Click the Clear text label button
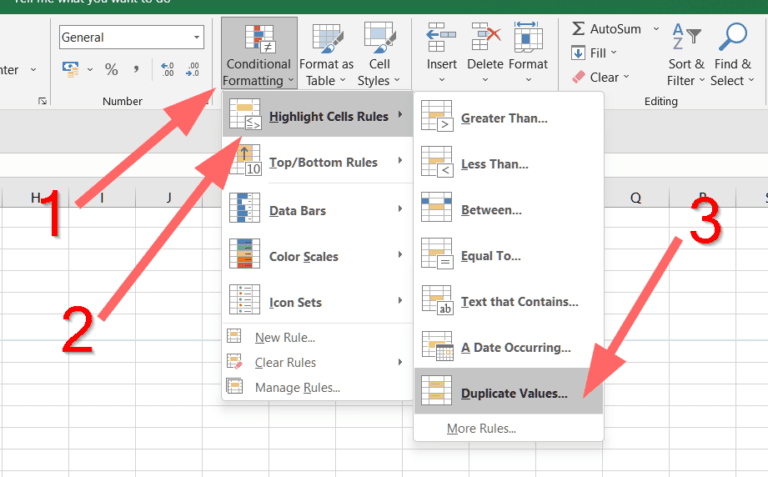 click(604, 77)
